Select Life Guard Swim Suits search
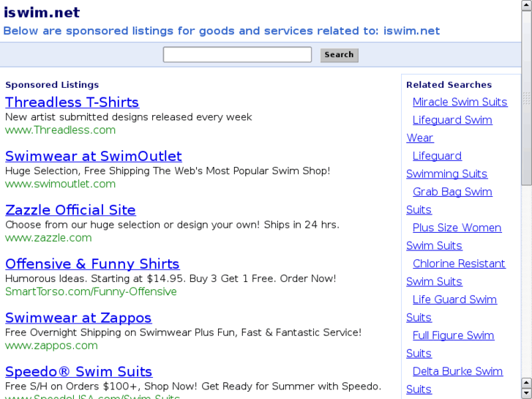The image size is (532, 399). click(454, 299)
